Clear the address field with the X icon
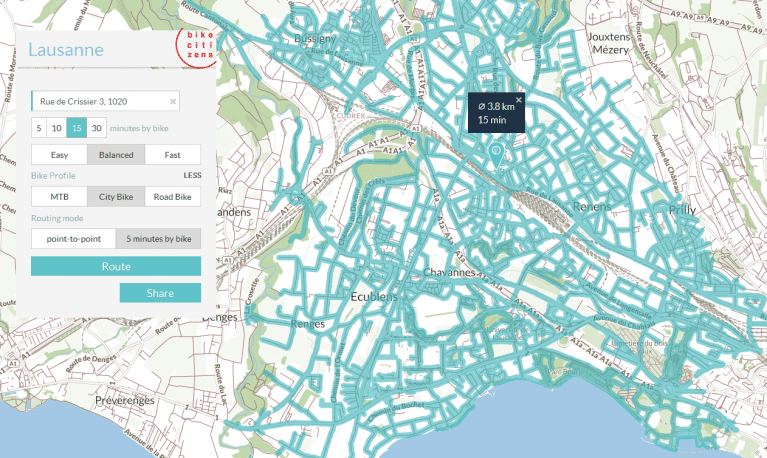 pyautogui.click(x=172, y=101)
